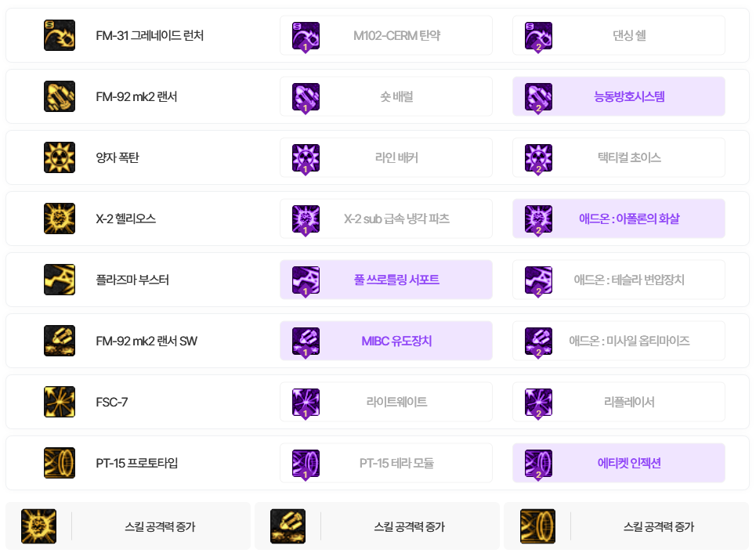Select the 댄싱 쉘 enhancement option
This screenshot has width=756, height=560.
(619, 35)
